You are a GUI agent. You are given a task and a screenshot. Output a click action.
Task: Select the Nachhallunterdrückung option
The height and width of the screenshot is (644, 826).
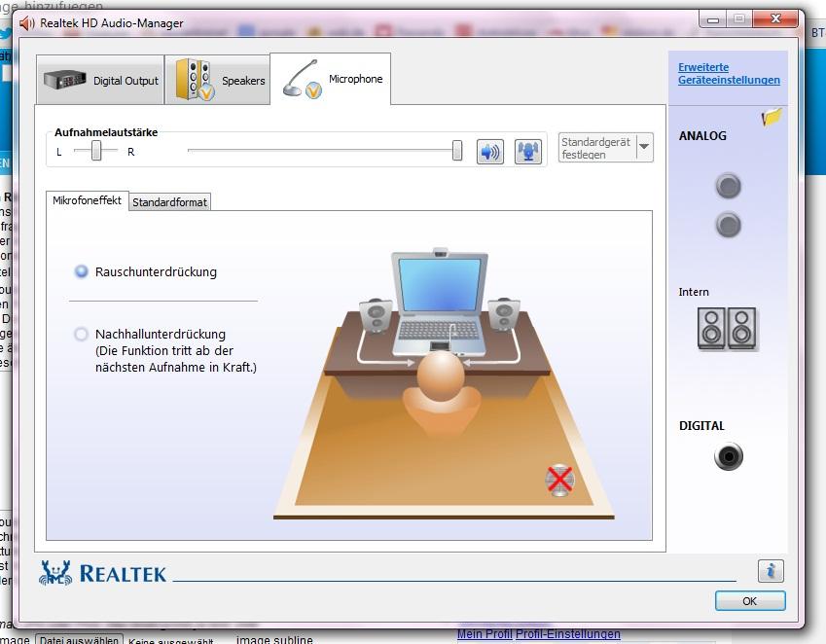click(82, 334)
